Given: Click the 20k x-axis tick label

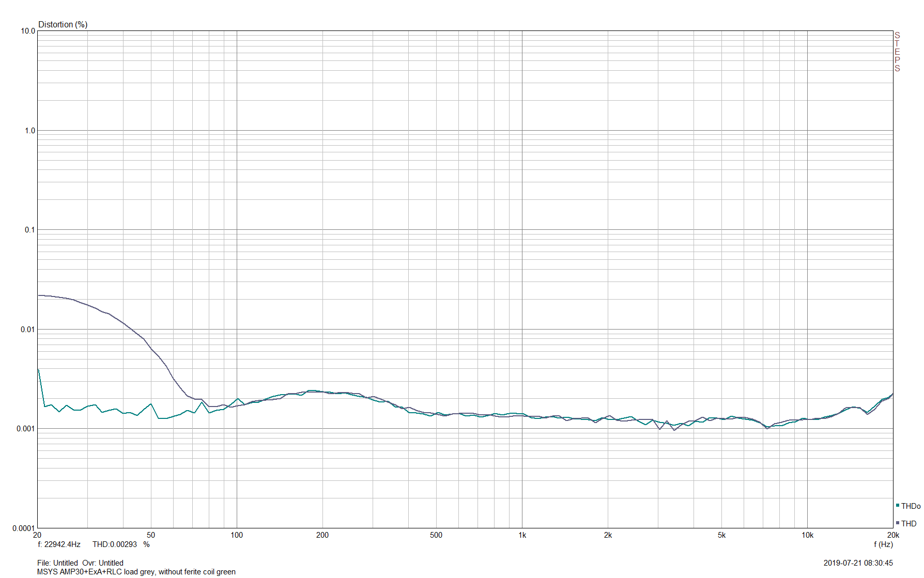Looking at the screenshot, I should click(x=893, y=535).
